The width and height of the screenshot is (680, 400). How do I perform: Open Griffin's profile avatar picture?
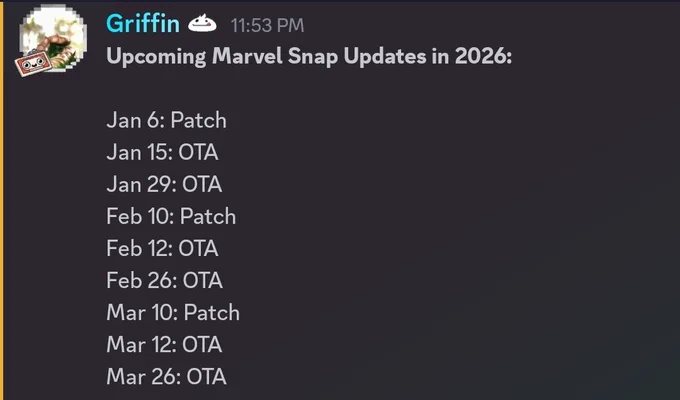pos(53,39)
